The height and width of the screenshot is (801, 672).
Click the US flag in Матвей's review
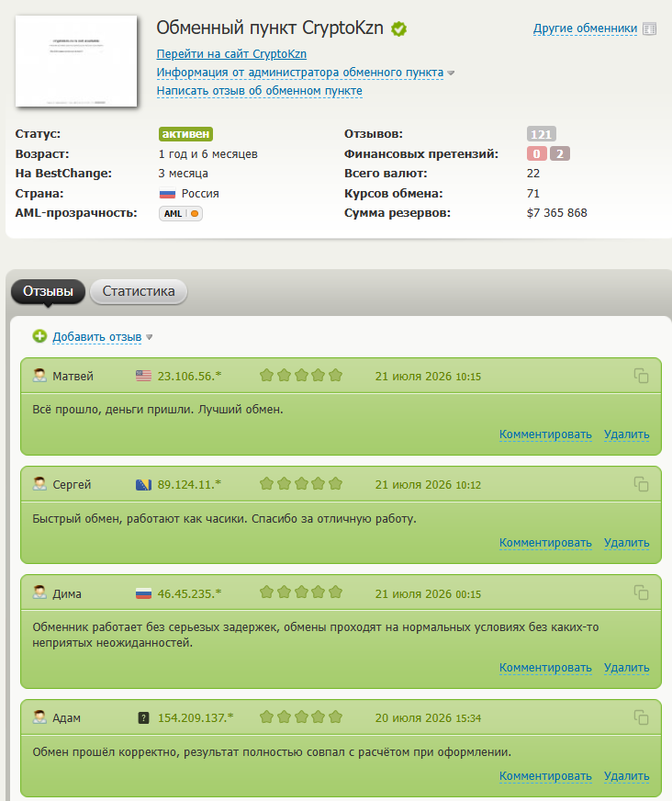(143, 376)
